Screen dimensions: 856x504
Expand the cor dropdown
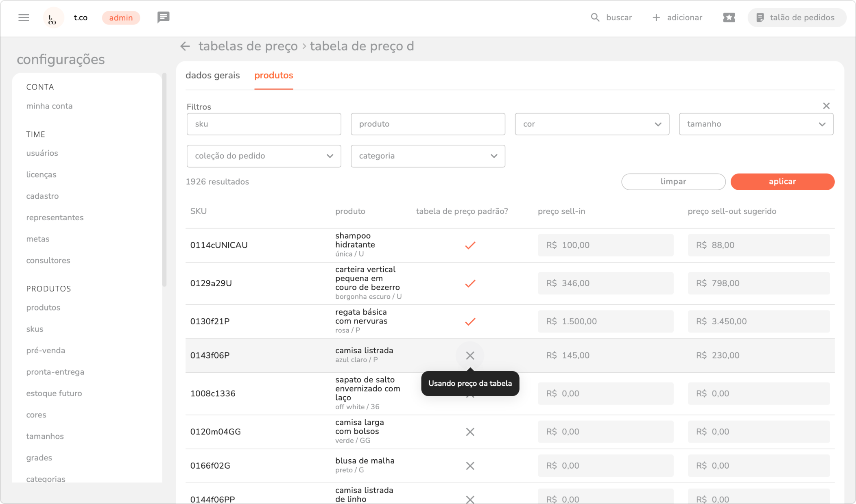592,124
